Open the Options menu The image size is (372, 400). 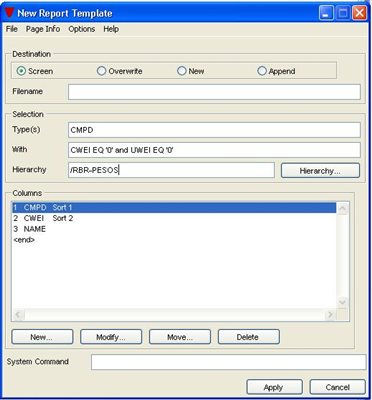(x=82, y=29)
